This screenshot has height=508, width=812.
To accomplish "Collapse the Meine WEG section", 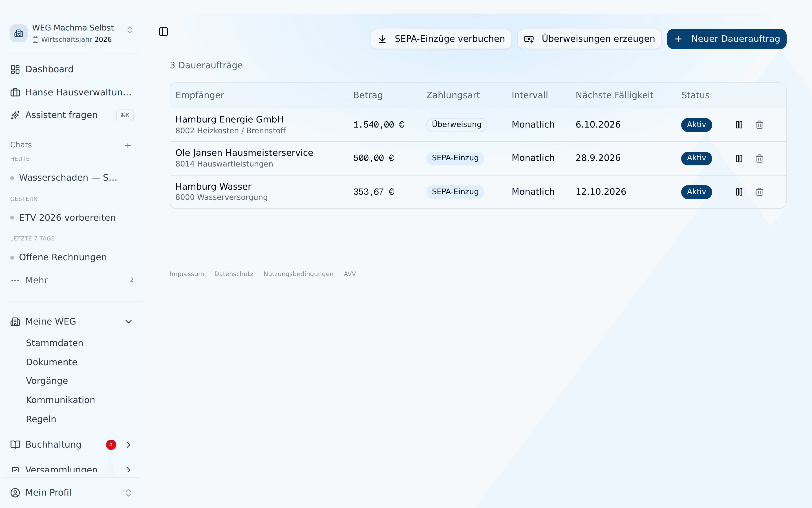I will tap(129, 321).
